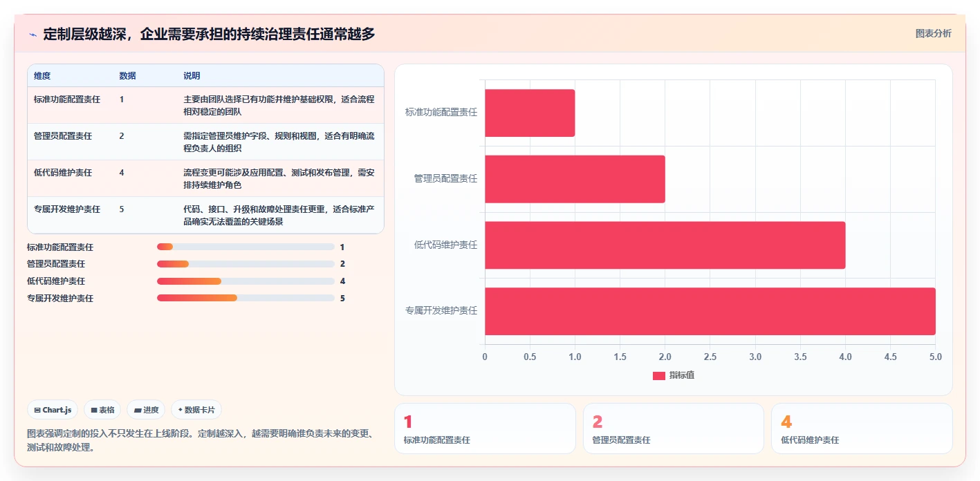Click the 说明 column header

tap(192, 76)
